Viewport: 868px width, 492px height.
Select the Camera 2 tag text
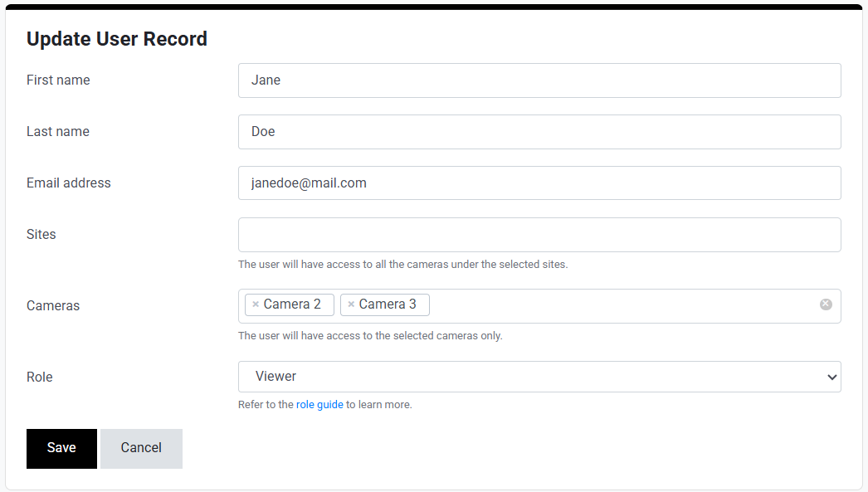pyautogui.click(x=292, y=304)
